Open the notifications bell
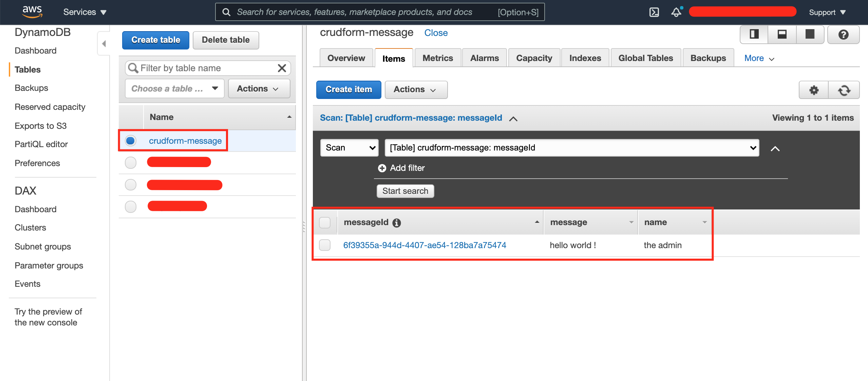This screenshot has width=868, height=381. [676, 12]
